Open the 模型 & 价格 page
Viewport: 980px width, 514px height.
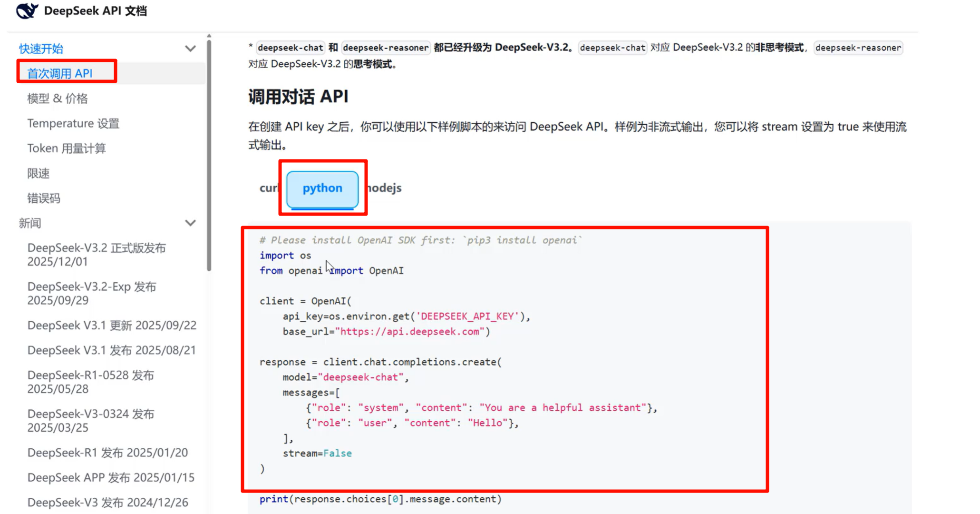58,99
